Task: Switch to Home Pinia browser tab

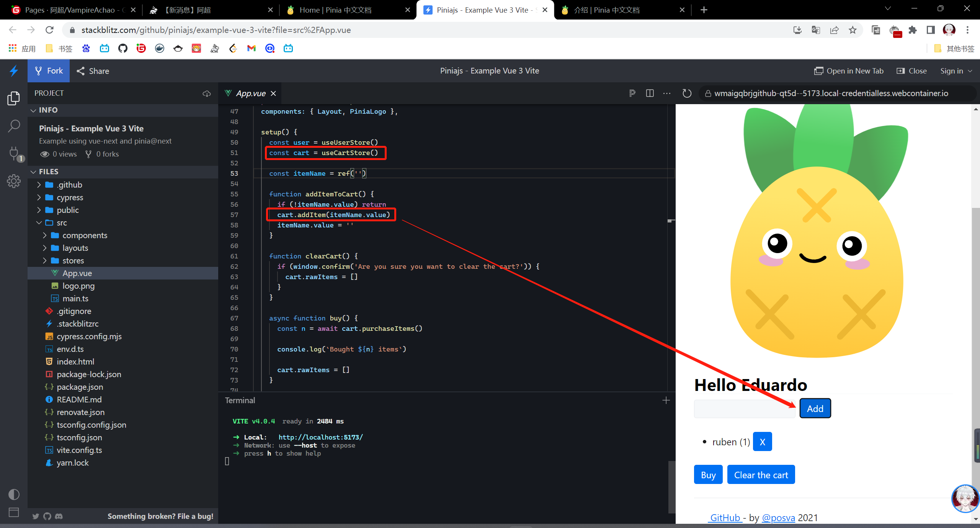Action: coord(335,10)
